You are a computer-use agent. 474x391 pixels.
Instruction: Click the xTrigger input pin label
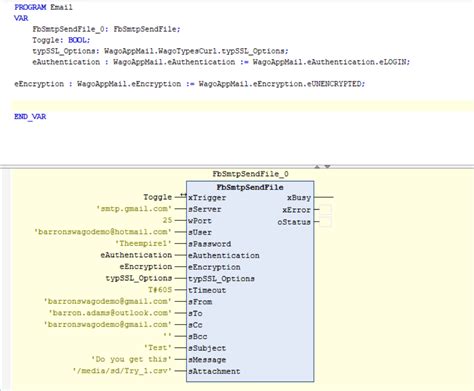pos(207,198)
